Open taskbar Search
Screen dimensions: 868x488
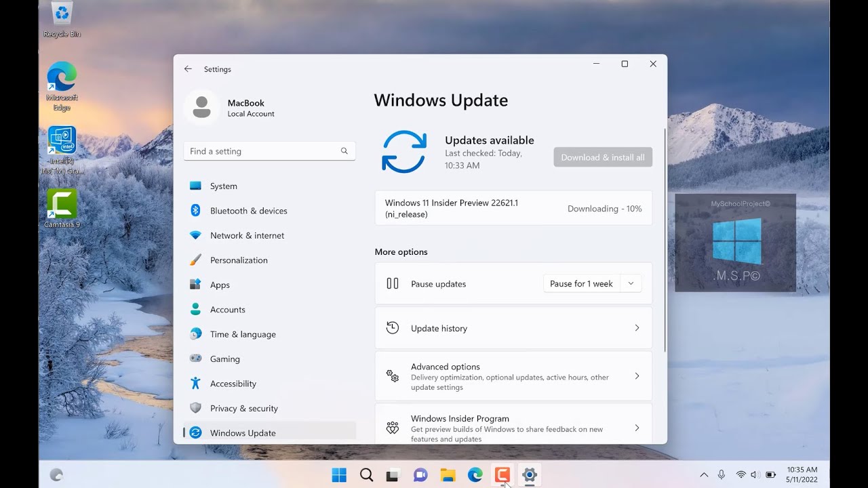click(x=366, y=475)
